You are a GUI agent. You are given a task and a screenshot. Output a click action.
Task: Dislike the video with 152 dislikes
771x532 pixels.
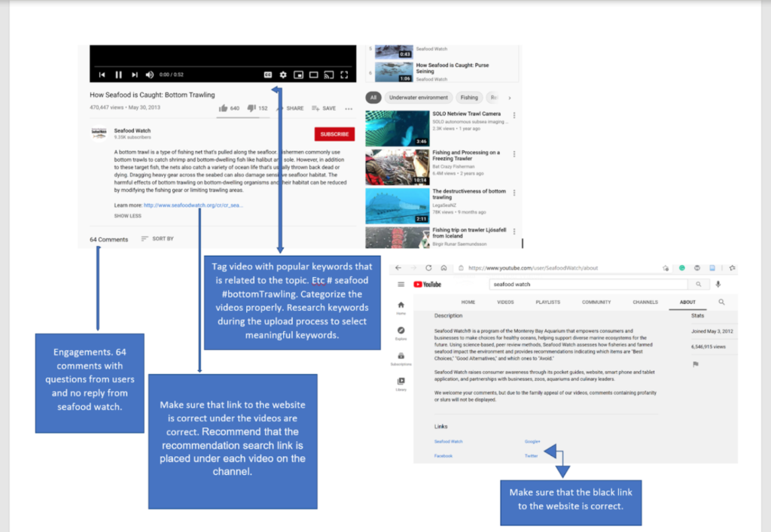coord(251,108)
